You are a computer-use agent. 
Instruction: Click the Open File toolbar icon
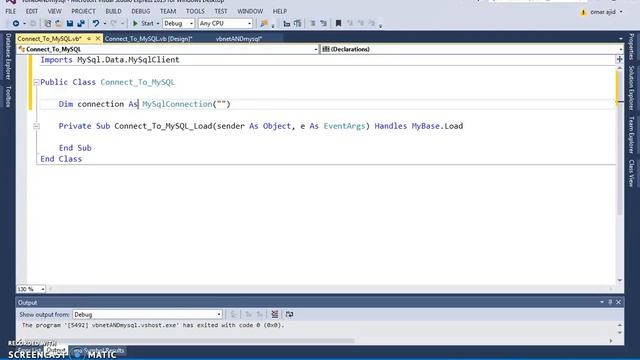tap(59, 24)
